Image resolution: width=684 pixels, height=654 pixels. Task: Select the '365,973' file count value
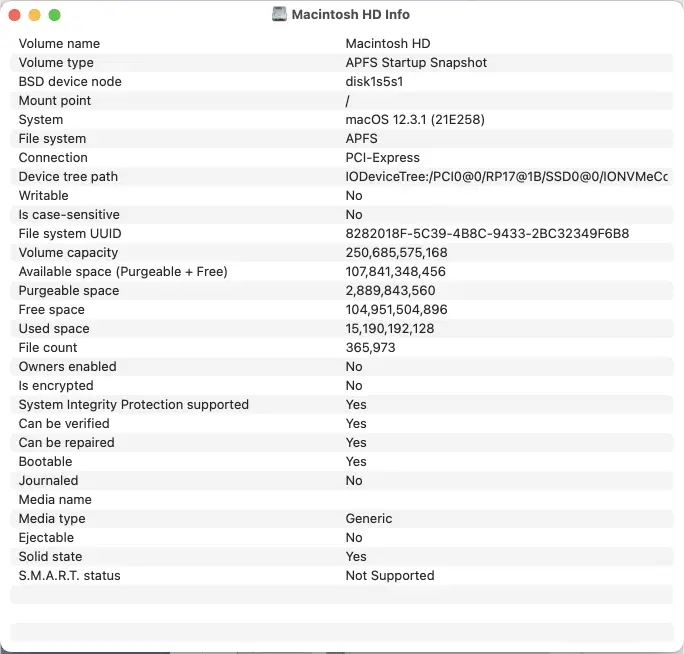pyautogui.click(x=370, y=348)
